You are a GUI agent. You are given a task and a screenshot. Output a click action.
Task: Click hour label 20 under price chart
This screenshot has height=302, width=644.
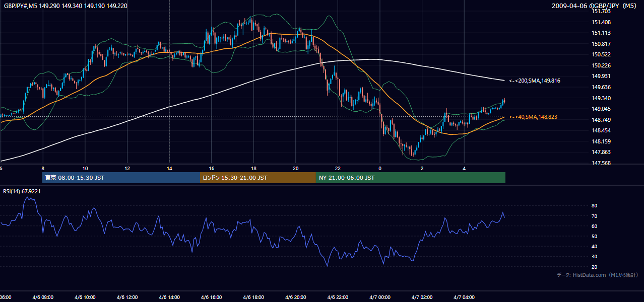pyautogui.click(x=296, y=168)
